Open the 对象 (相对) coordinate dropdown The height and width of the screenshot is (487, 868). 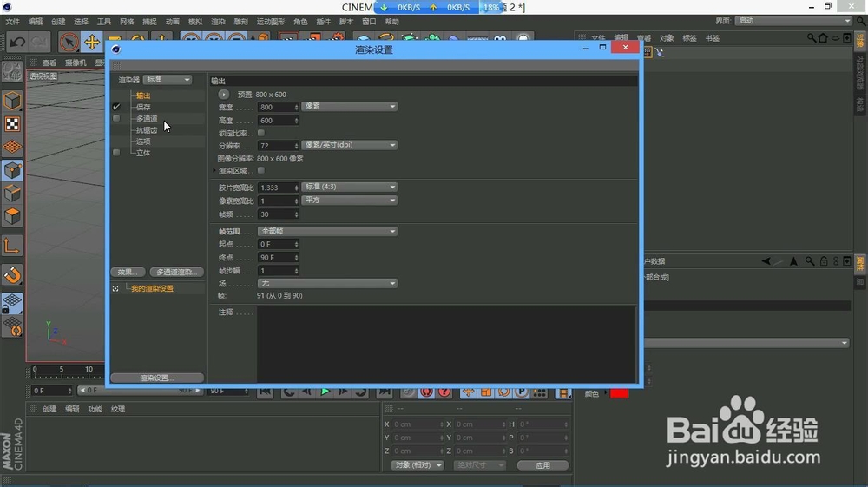pyautogui.click(x=418, y=465)
